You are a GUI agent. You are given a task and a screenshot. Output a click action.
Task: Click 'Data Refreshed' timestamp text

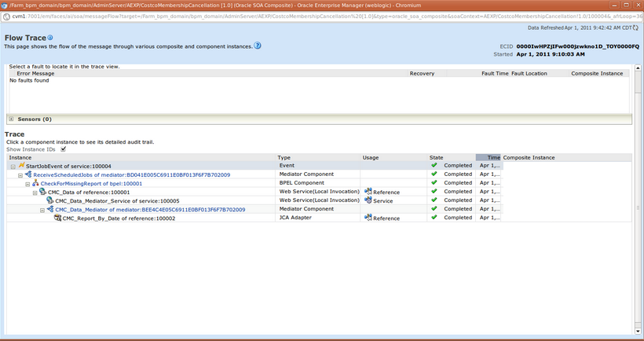coord(580,27)
